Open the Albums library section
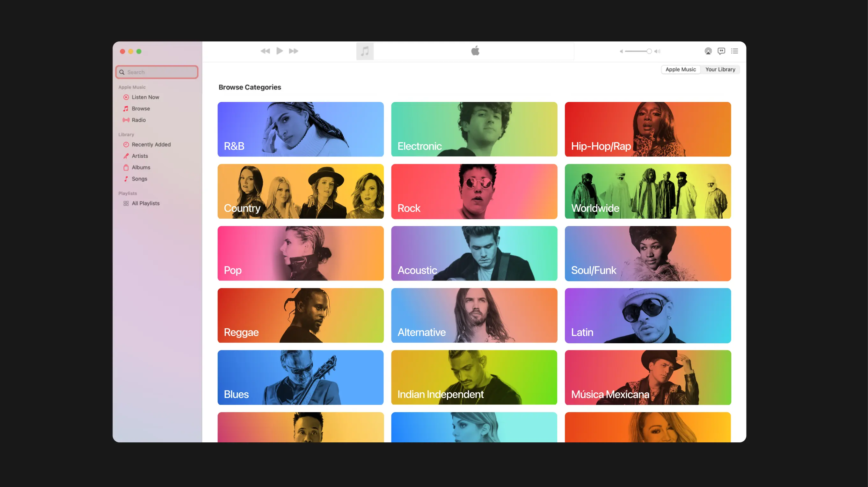The image size is (868, 487). (x=141, y=167)
